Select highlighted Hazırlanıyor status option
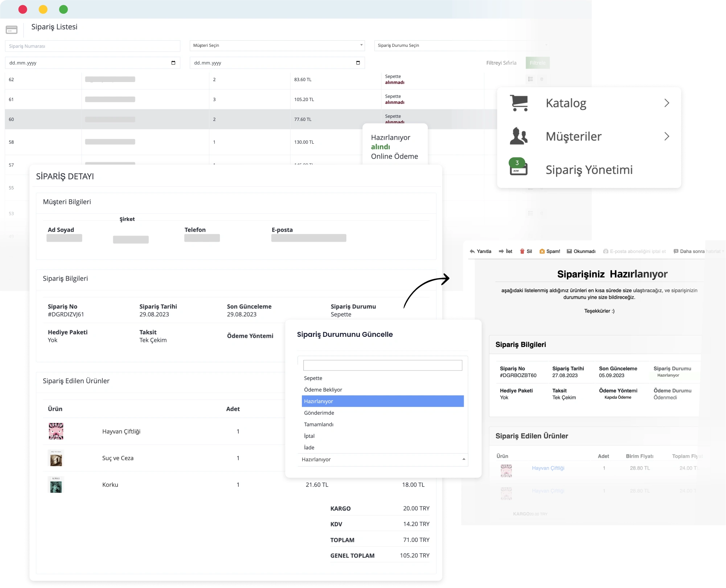Image resolution: width=726 pixels, height=588 pixels. pos(383,401)
